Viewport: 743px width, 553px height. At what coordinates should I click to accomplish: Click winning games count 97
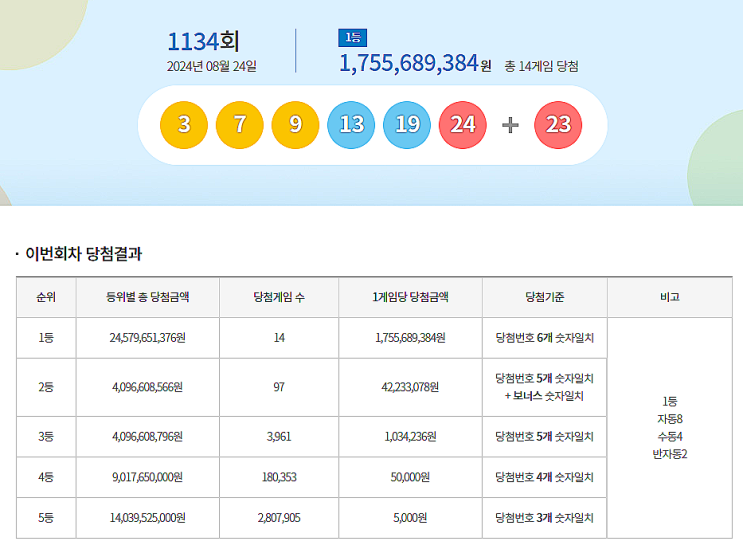click(x=279, y=387)
